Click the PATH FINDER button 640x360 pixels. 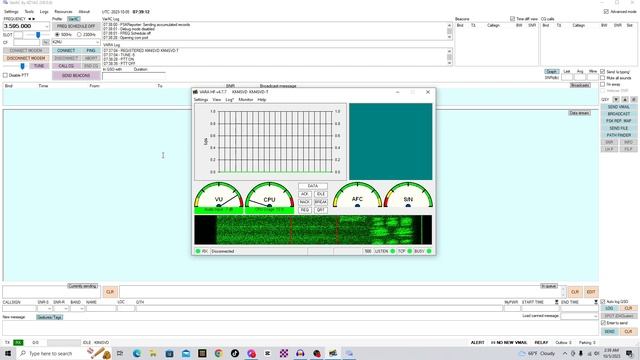[619, 135]
